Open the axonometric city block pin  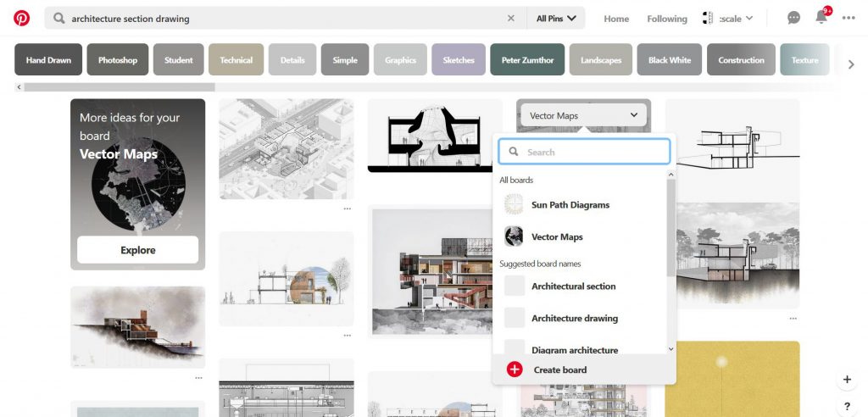pyautogui.click(x=287, y=149)
